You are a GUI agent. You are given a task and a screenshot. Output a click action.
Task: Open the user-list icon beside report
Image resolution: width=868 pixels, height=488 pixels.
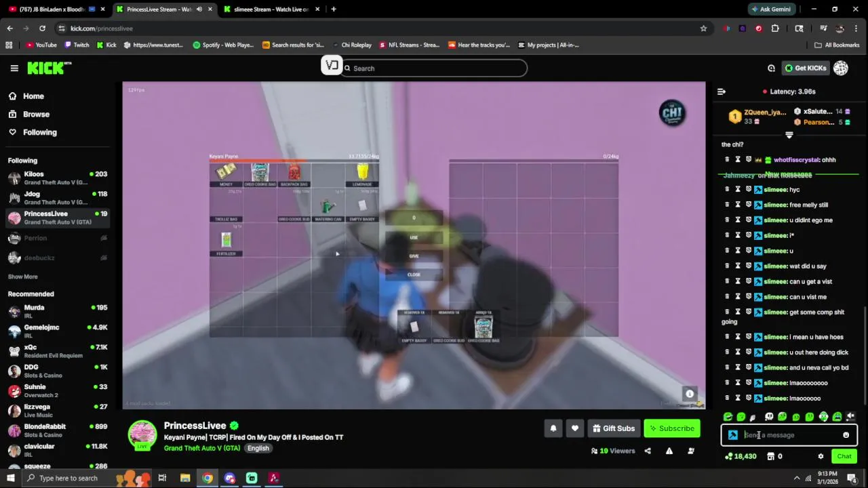coord(691,451)
